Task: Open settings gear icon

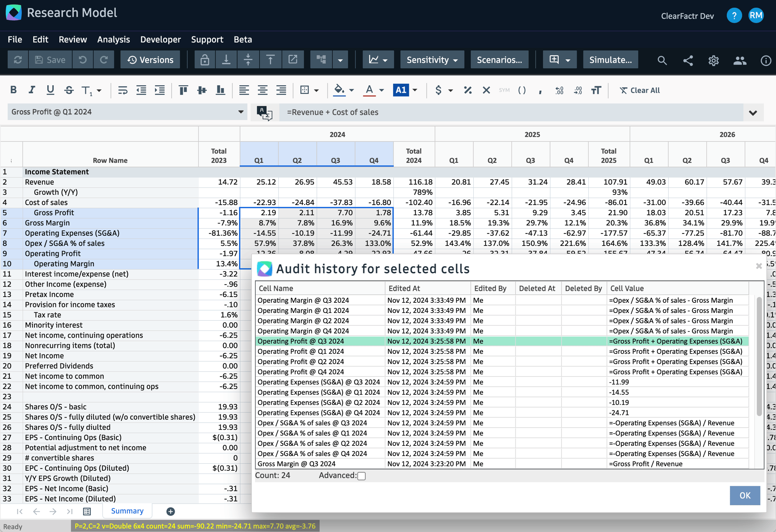Action: 714,60
